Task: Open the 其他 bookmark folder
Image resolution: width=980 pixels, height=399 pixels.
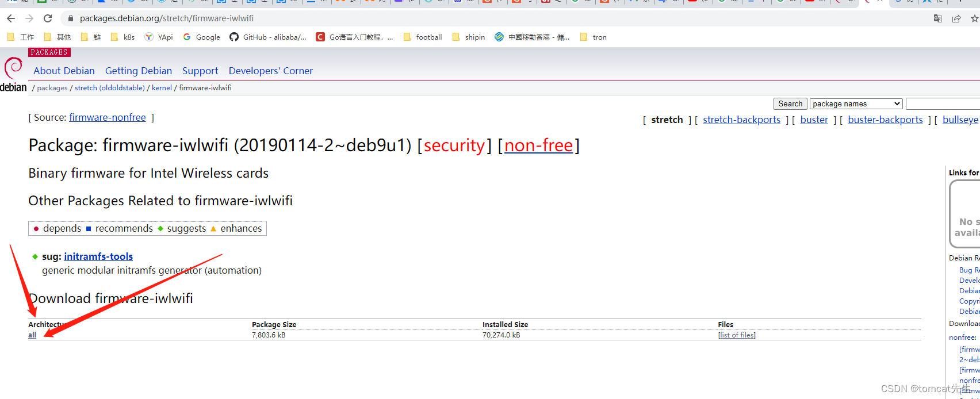Action: point(58,37)
